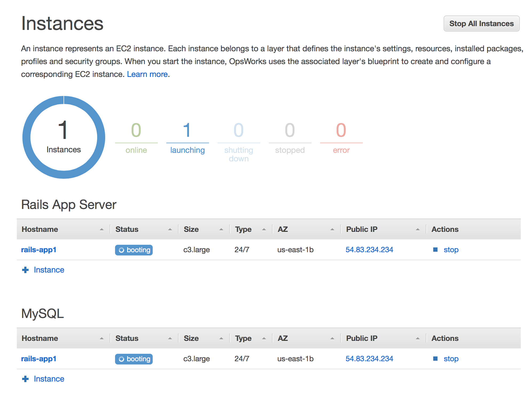Filter by stopped instances count

coord(290,138)
